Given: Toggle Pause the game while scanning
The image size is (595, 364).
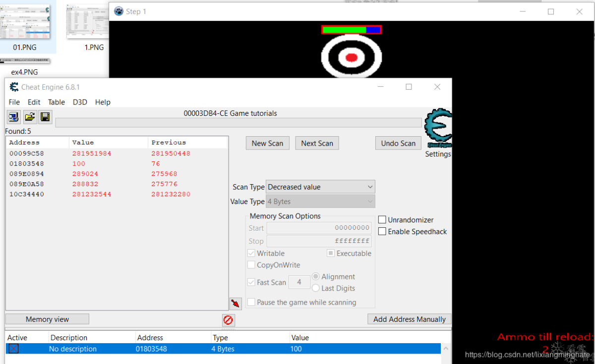Looking at the screenshot, I should 251,302.
